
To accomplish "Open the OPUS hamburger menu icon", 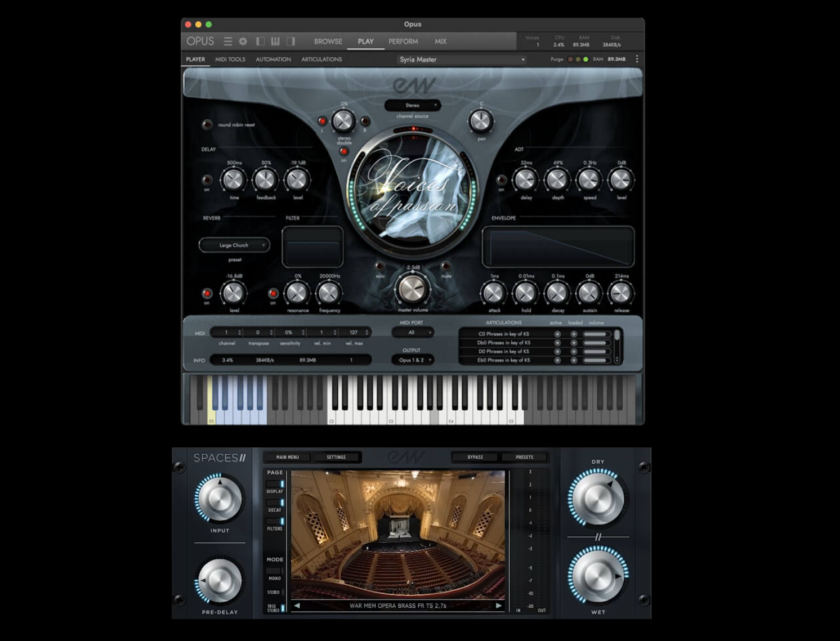I will (x=228, y=41).
